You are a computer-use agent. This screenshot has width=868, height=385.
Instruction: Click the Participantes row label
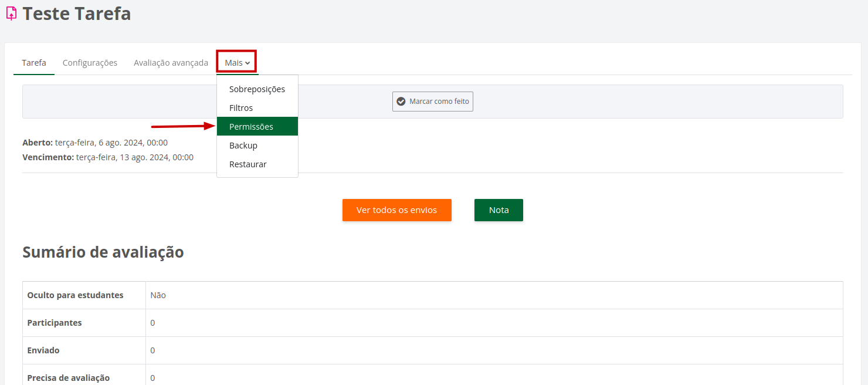55,323
